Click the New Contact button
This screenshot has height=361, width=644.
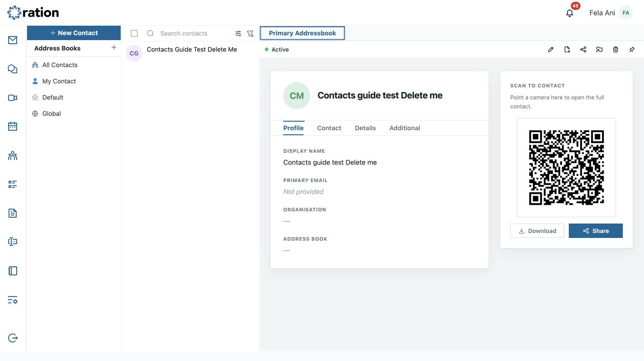point(74,33)
